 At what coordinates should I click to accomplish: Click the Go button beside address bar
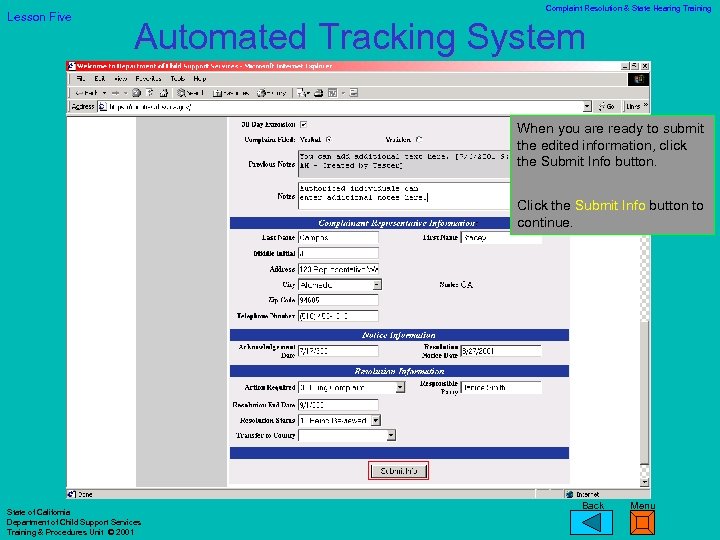(x=607, y=107)
